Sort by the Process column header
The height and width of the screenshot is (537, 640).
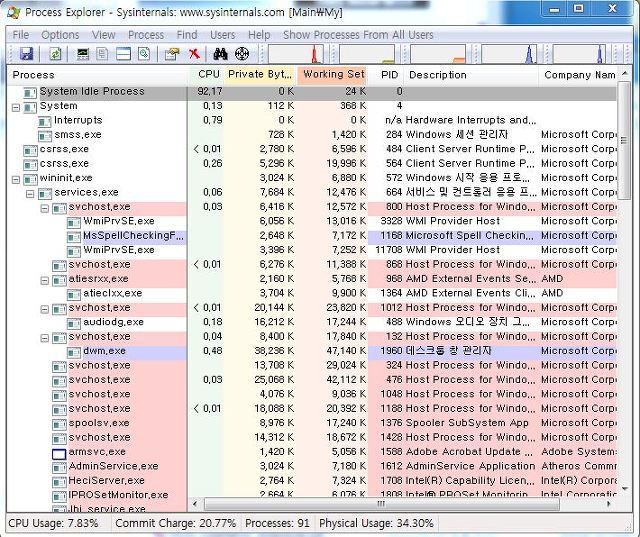tap(98, 75)
